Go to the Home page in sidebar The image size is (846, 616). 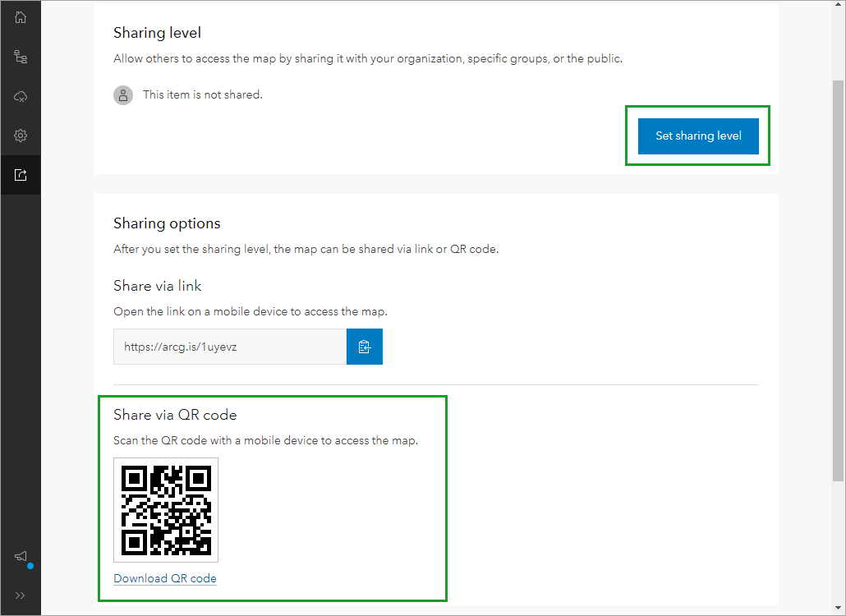click(x=21, y=17)
